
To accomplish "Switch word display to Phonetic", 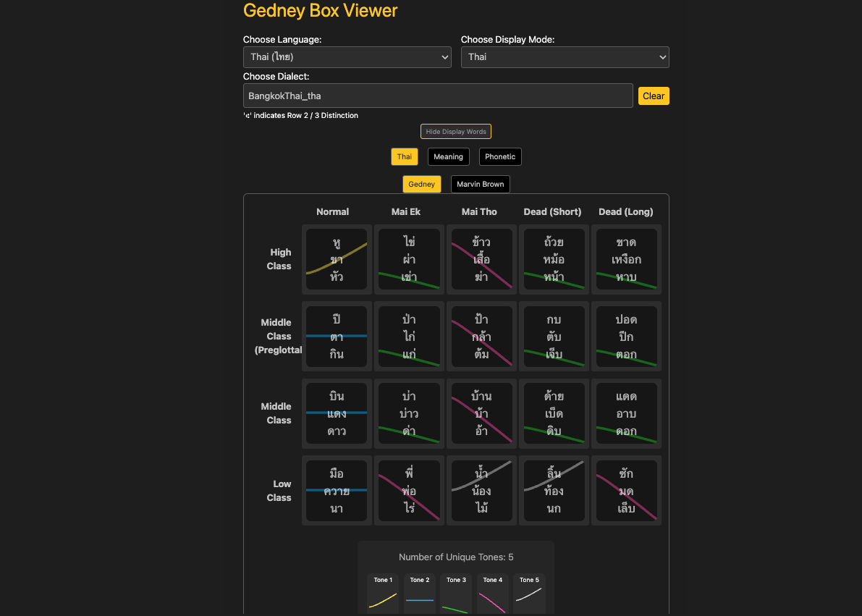I will click(x=500, y=156).
